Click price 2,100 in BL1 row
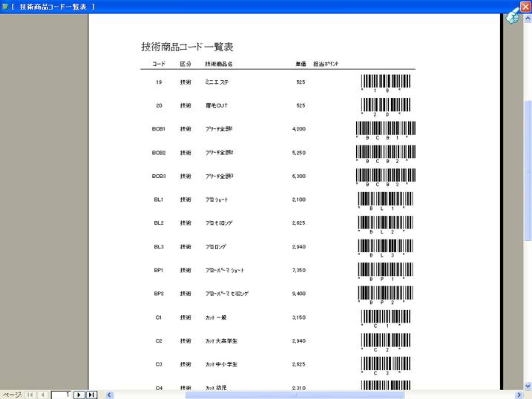The image size is (532, 399). click(298, 199)
